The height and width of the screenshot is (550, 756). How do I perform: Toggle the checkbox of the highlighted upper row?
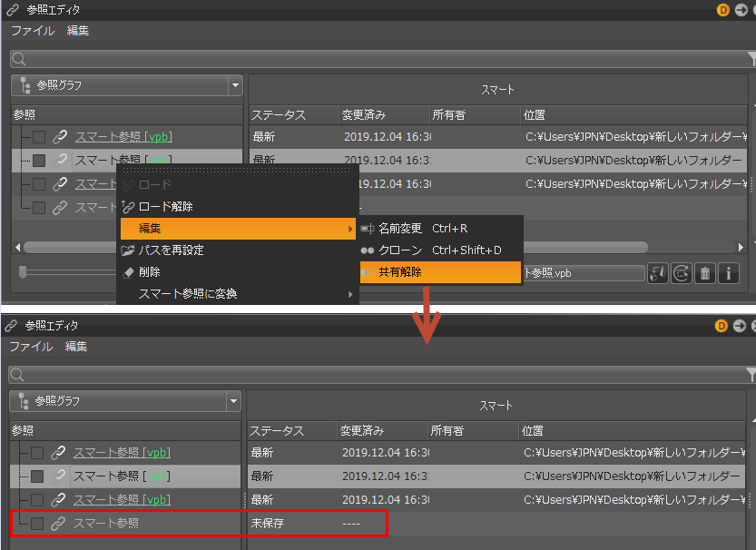[x=39, y=160]
